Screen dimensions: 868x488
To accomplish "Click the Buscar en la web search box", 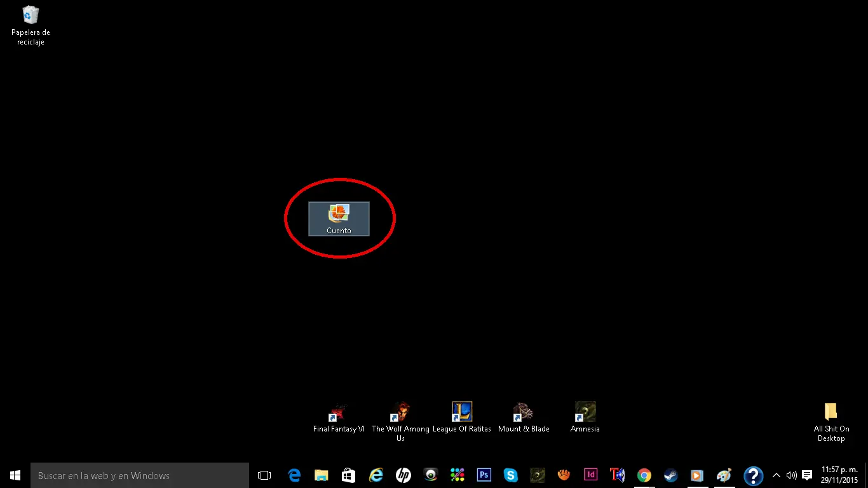I will coord(140,475).
